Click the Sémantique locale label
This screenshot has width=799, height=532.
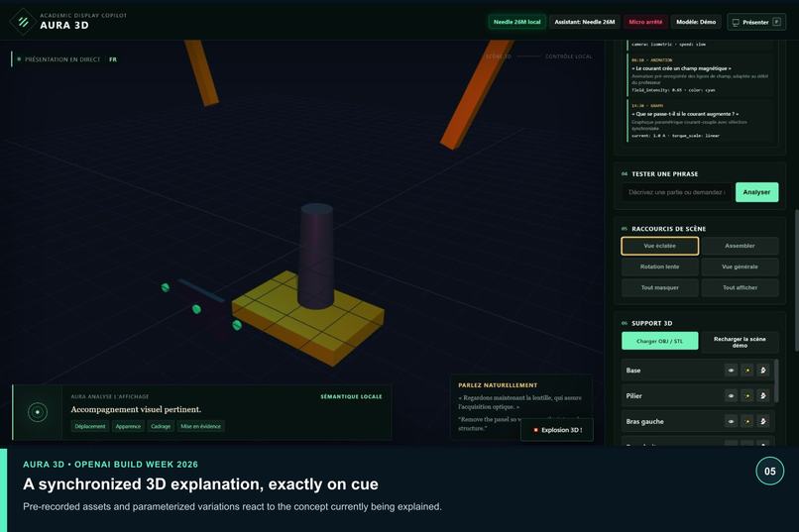[351, 396]
